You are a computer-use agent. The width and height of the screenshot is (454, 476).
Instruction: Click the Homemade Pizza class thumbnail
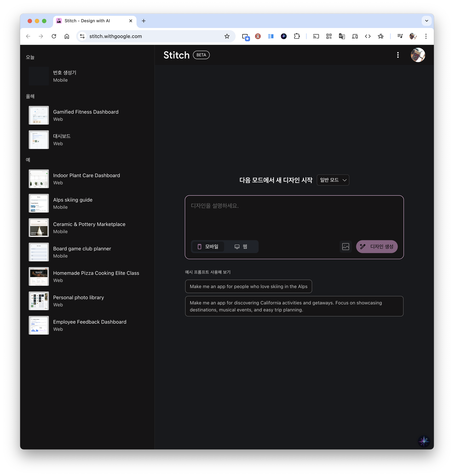click(39, 277)
